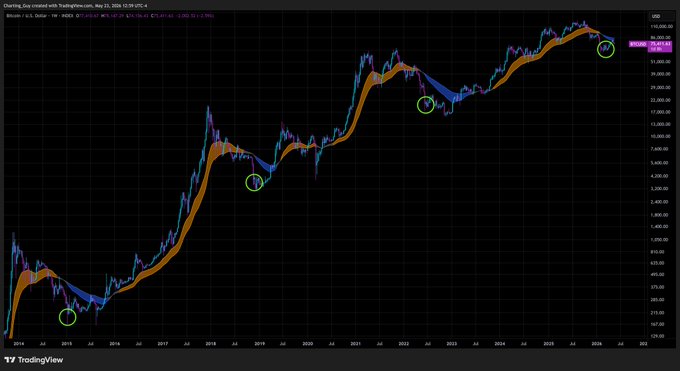Screen dimensions: 680x371
Task: Select the 2025 label on time axis
Action: pyautogui.click(x=549, y=344)
